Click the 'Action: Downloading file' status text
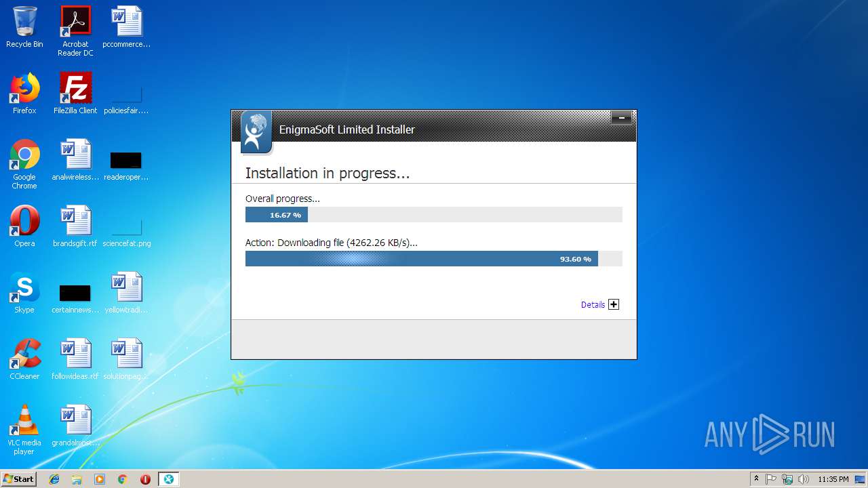 [x=332, y=243]
